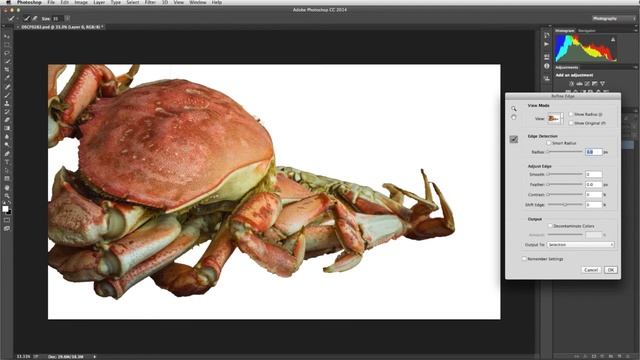Switch to the Navigator tab
This screenshot has height=360, width=640.
pyautogui.click(x=587, y=31)
